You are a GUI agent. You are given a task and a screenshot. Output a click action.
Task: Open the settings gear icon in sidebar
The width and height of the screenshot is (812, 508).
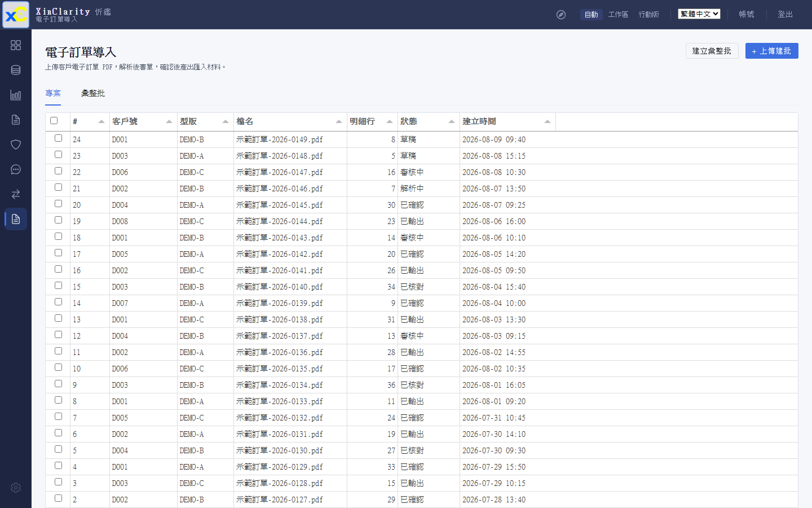click(16, 488)
